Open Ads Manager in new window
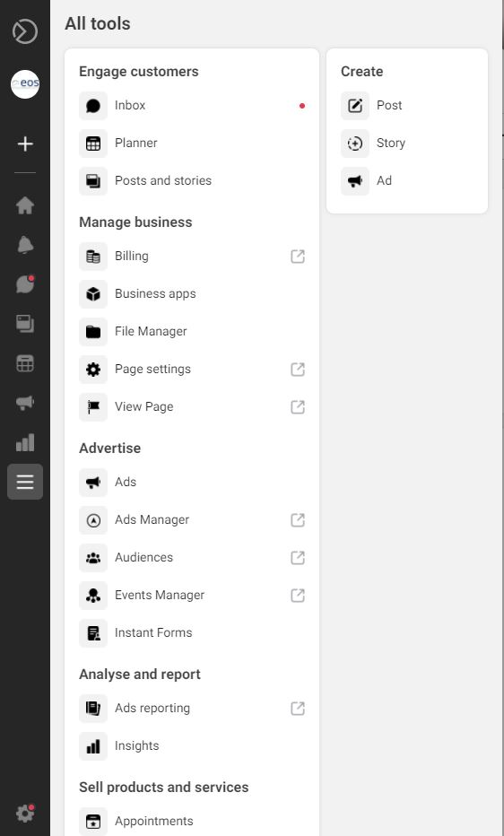The width and height of the screenshot is (504, 836). (x=298, y=520)
